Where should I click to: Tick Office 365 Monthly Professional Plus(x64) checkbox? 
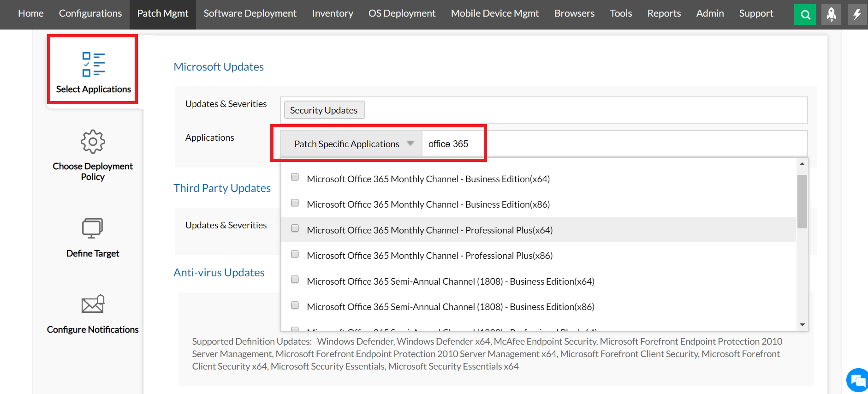point(295,228)
